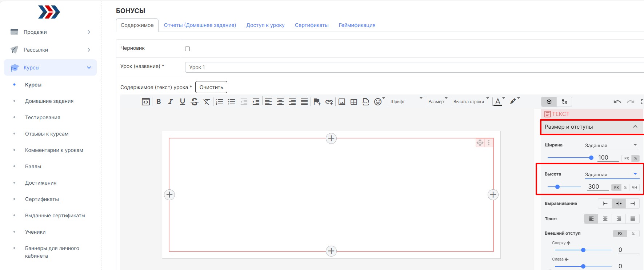Align block to the left edge
The height and width of the screenshot is (270, 644).
click(x=605, y=203)
